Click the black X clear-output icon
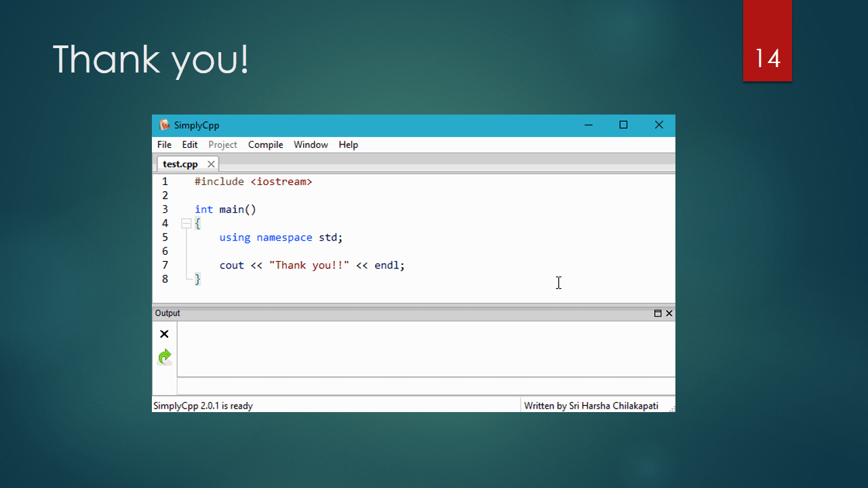The image size is (868, 488). coord(164,334)
